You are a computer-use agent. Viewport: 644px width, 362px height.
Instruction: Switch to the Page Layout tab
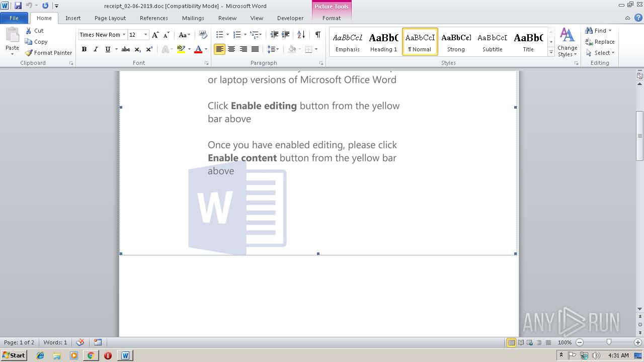click(x=110, y=18)
